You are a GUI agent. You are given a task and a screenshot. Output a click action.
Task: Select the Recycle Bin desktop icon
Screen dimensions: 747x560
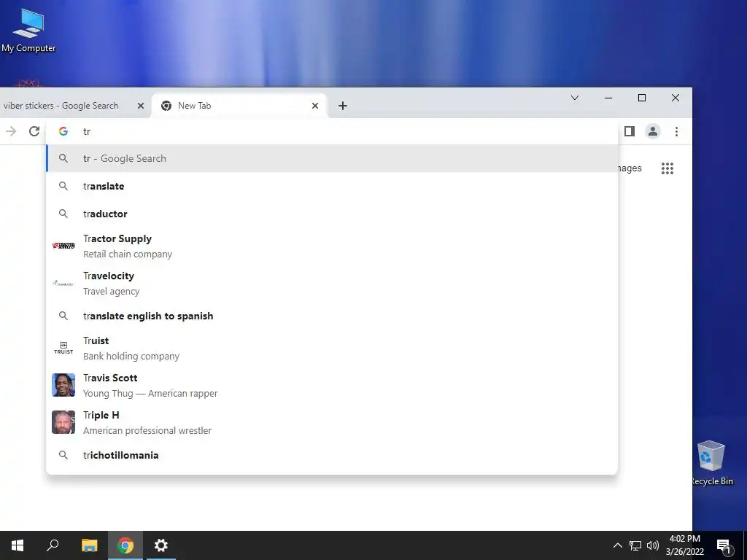712,463
